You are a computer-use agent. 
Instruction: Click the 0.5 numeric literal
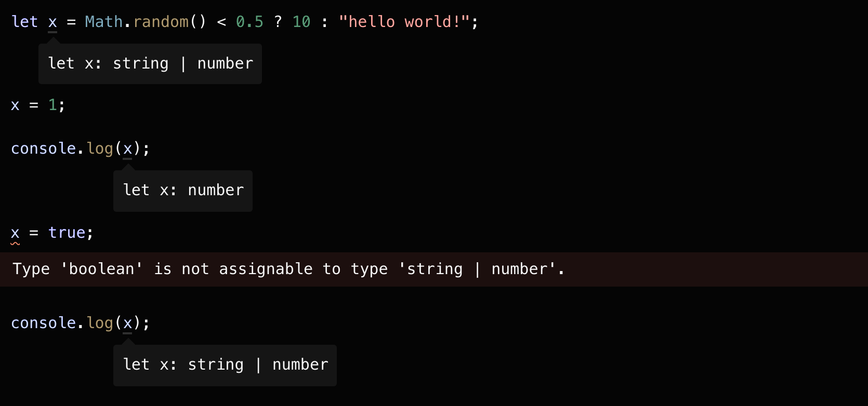[249, 22]
